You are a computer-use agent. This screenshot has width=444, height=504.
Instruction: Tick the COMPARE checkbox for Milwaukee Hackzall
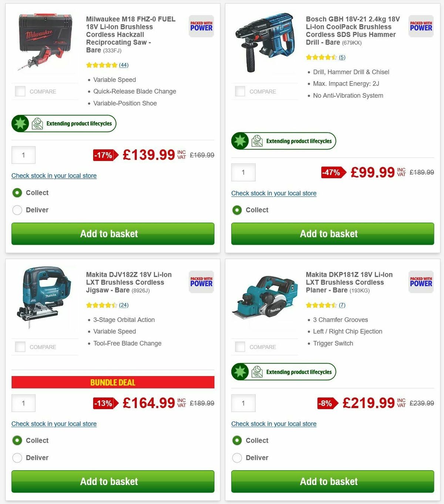click(x=20, y=91)
